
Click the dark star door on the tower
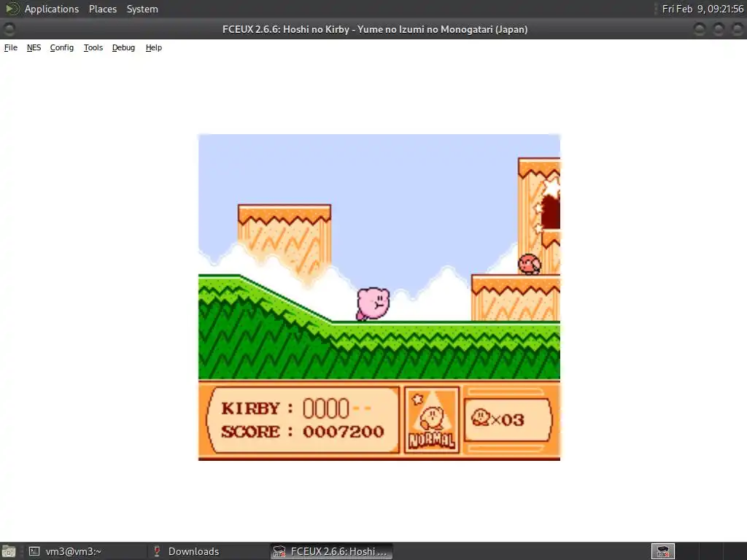(x=551, y=211)
